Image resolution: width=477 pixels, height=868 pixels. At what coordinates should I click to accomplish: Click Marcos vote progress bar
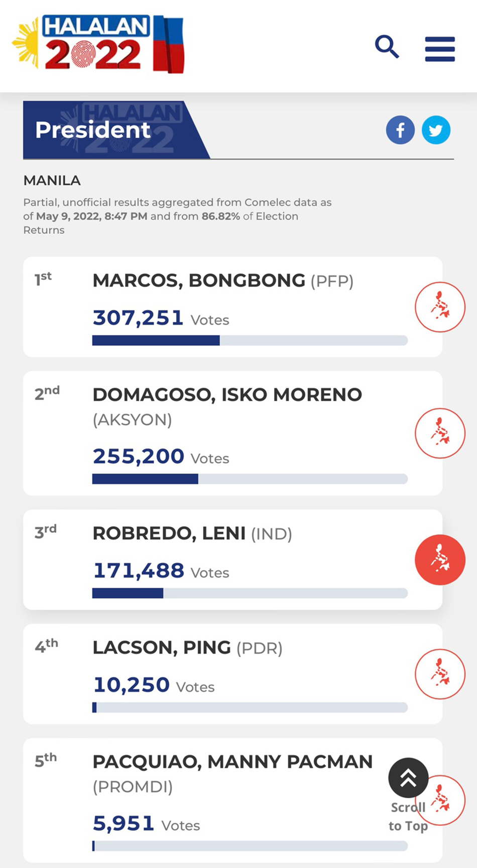[250, 340]
